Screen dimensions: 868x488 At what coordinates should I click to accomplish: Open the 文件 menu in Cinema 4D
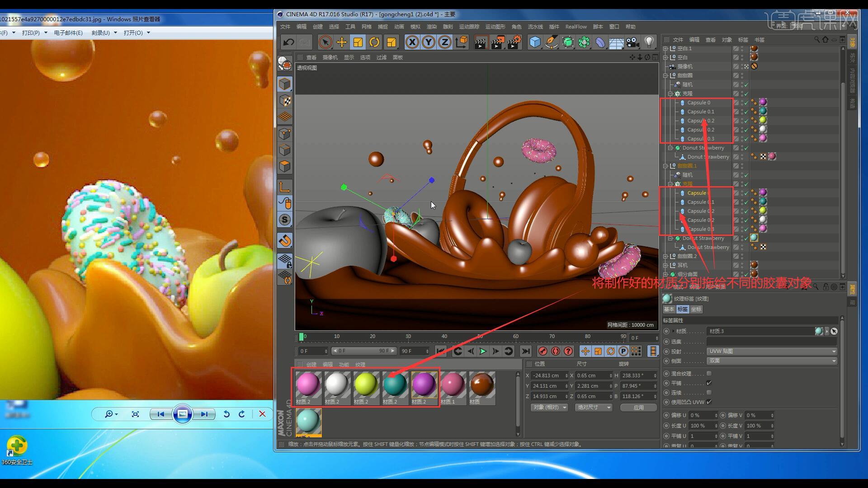pos(285,27)
